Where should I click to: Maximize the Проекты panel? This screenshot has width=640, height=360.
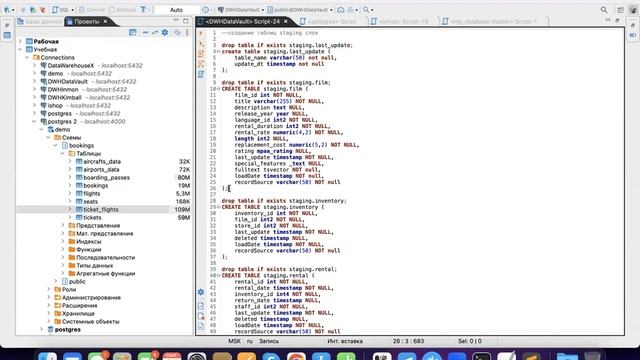tap(186, 21)
